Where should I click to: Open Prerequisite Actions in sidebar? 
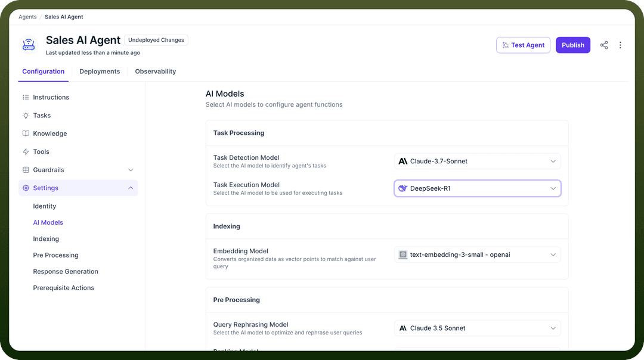pos(64,288)
